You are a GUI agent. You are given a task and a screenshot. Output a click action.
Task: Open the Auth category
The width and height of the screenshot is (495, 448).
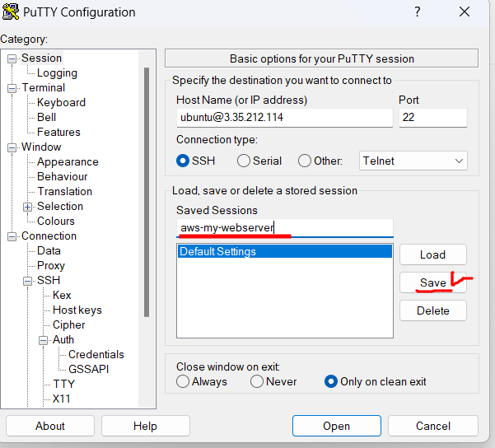tap(63, 340)
